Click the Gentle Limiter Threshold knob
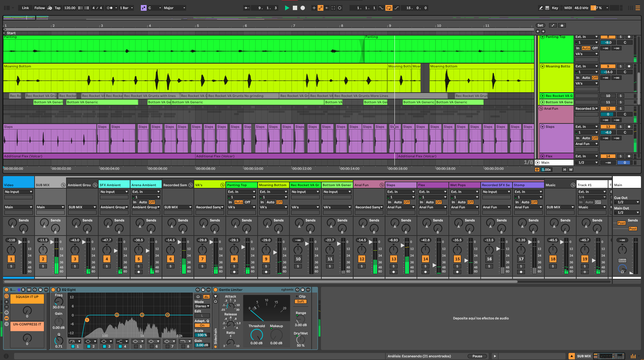The width and height of the screenshot is (644, 360). point(257,335)
